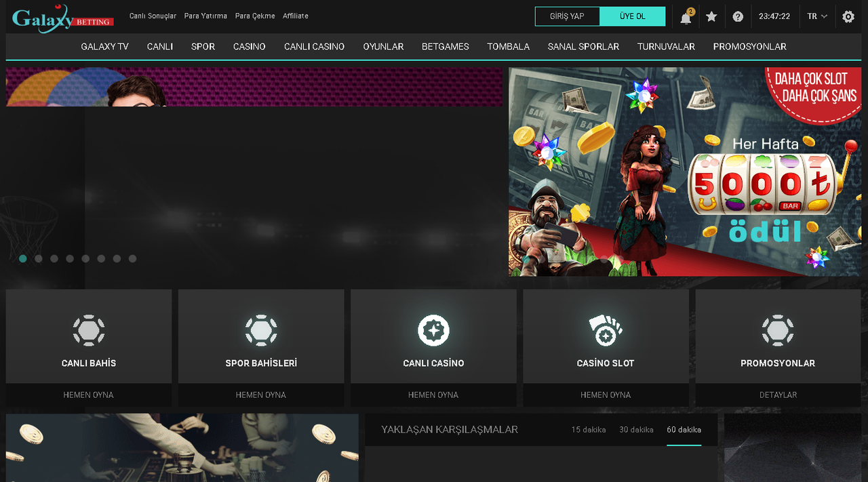Select the sixth carousel slide dot

point(101,258)
